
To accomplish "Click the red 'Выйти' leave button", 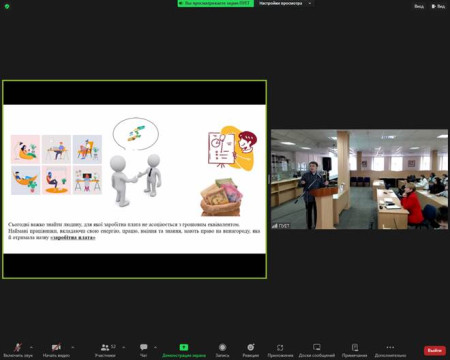I will click(435, 351).
